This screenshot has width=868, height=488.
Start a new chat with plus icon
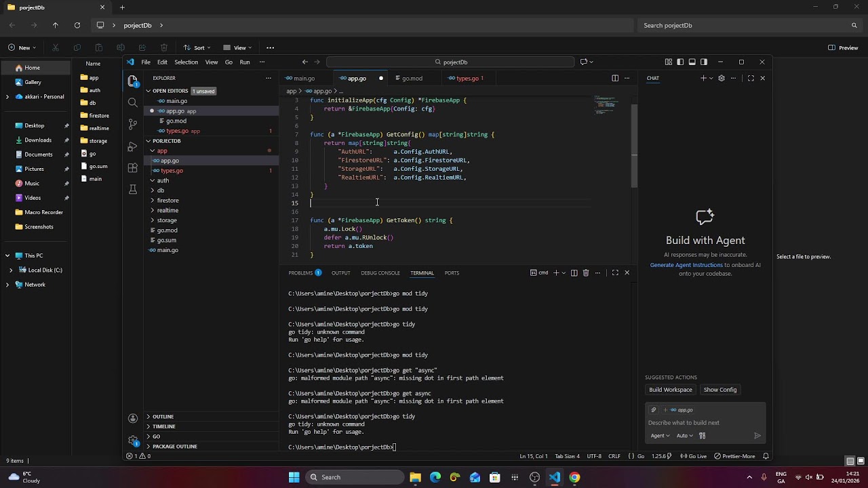703,78
